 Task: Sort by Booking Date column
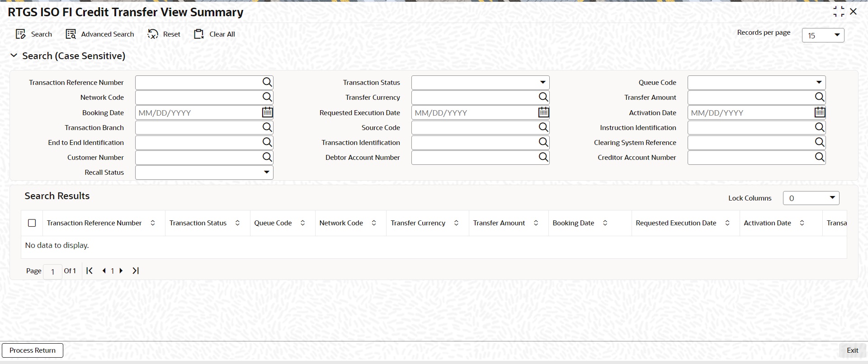point(605,223)
